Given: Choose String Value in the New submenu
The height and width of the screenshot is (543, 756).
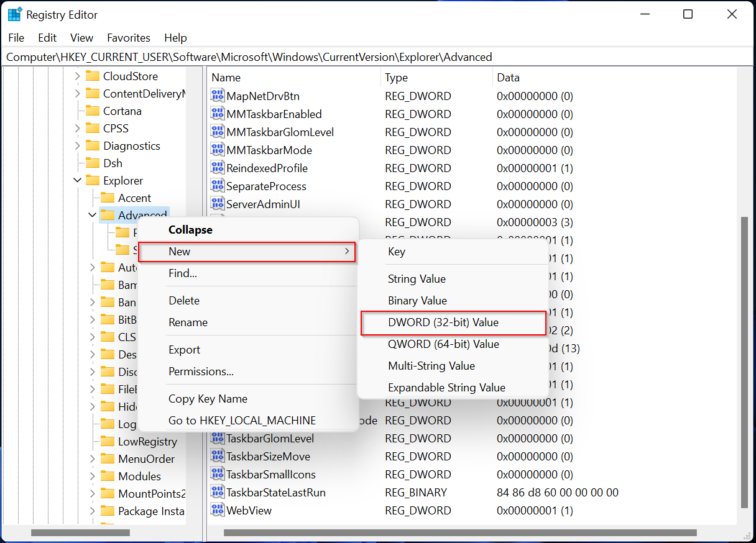Looking at the screenshot, I should [x=453, y=279].
